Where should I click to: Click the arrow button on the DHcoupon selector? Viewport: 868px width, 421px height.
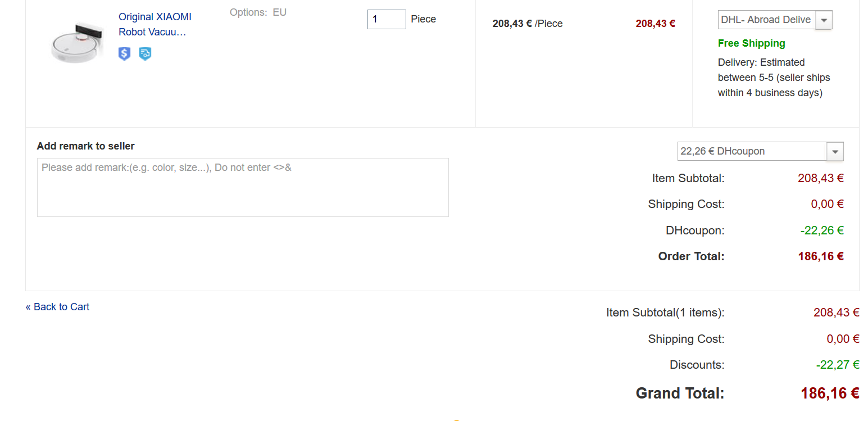click(835, 151)
